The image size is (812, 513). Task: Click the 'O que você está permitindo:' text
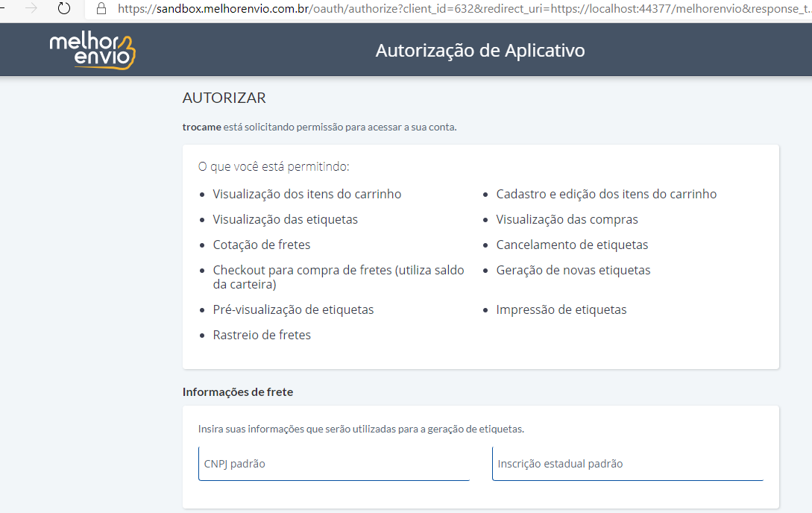point(274,167)
